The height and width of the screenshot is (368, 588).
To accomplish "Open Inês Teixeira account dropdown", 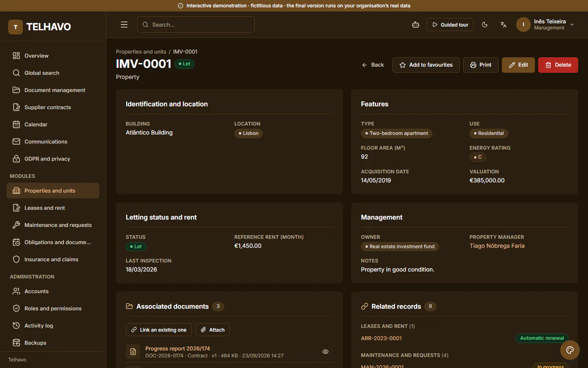I will pyautogui.click(x=546, y=25).
